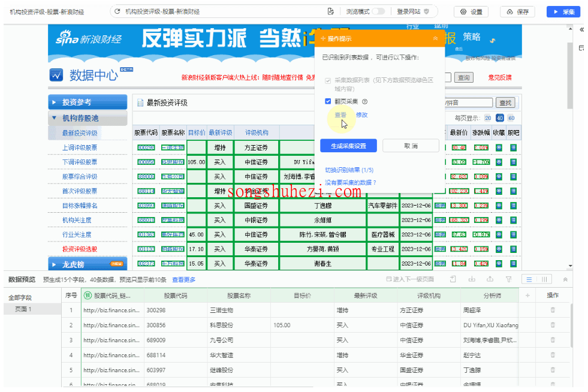The width and height of the screenshot is (588, 392).
Task: Open 最新投资评级 in the sidebar
Action: [x=80, y=133]
